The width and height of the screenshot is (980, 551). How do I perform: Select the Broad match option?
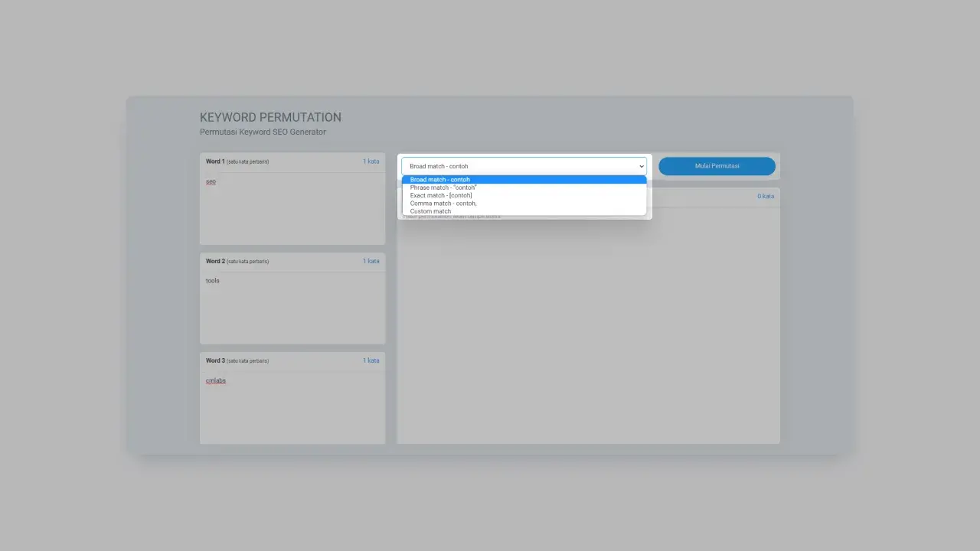(440, 180)
